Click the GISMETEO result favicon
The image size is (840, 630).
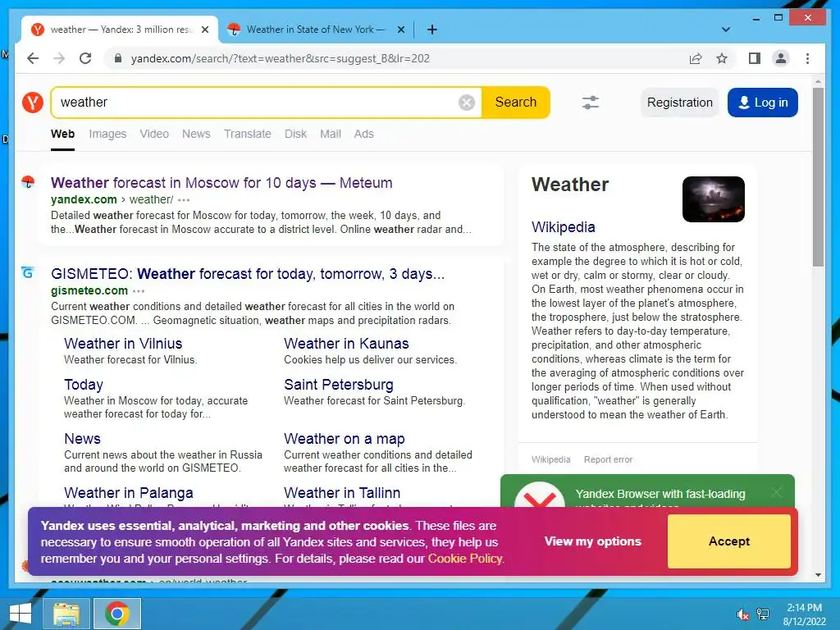point(28,272)
